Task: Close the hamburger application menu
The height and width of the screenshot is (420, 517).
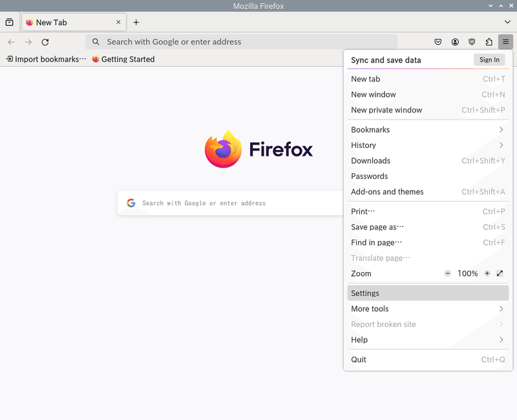Action: (505, 42)
